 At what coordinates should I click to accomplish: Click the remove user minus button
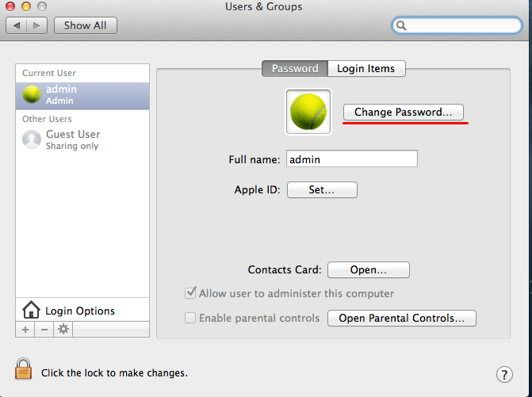click(x=44, y=329)
